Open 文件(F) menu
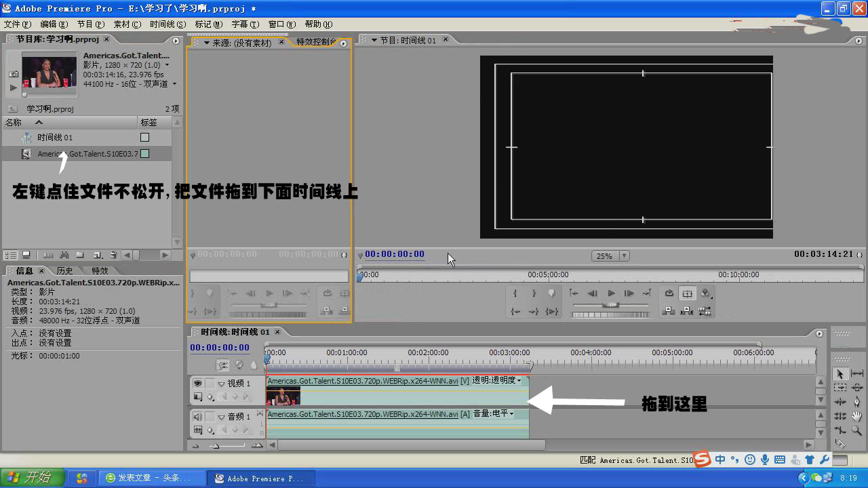 pos(17,24)
